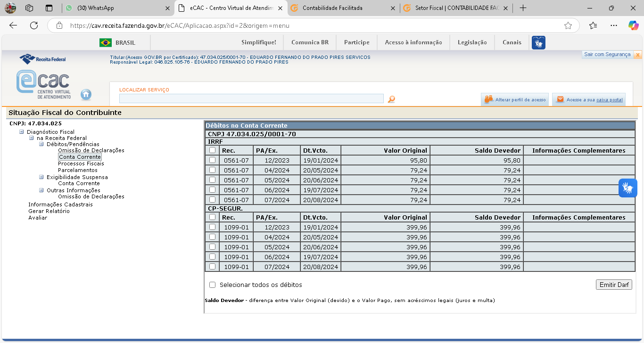Click the eCAC home icon

click(x=86, y=94)
